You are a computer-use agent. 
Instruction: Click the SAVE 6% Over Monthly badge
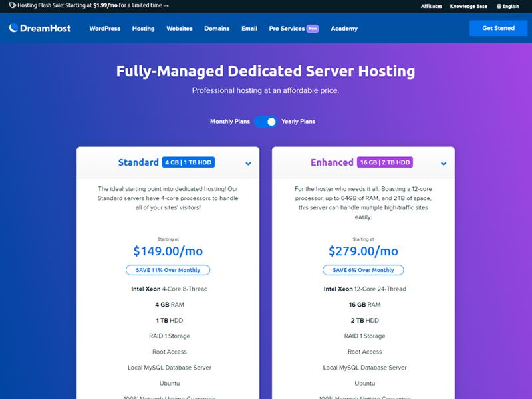coord(363,270)
